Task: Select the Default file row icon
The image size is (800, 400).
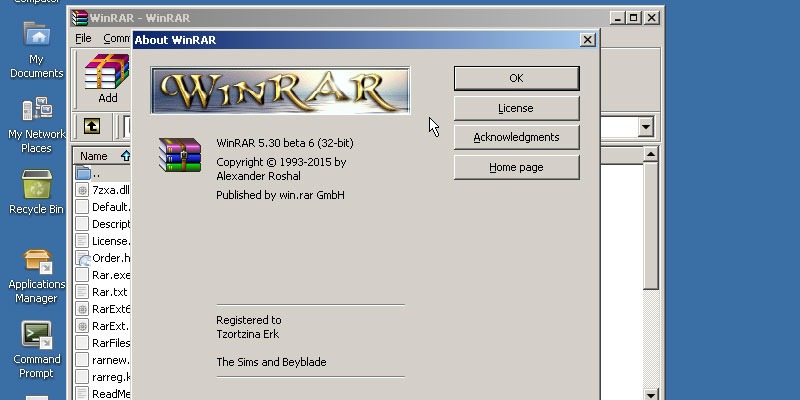Action: [x=82, y=207]
